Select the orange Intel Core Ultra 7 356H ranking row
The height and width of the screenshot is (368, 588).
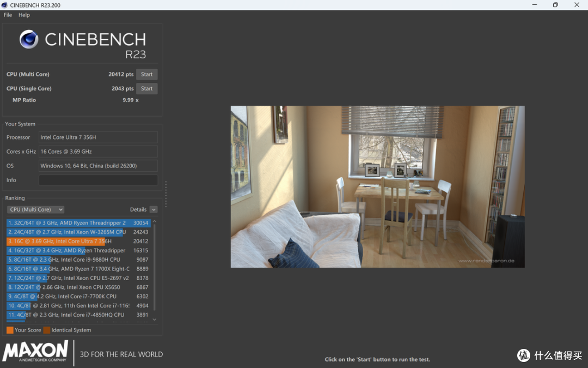point(78,241)
